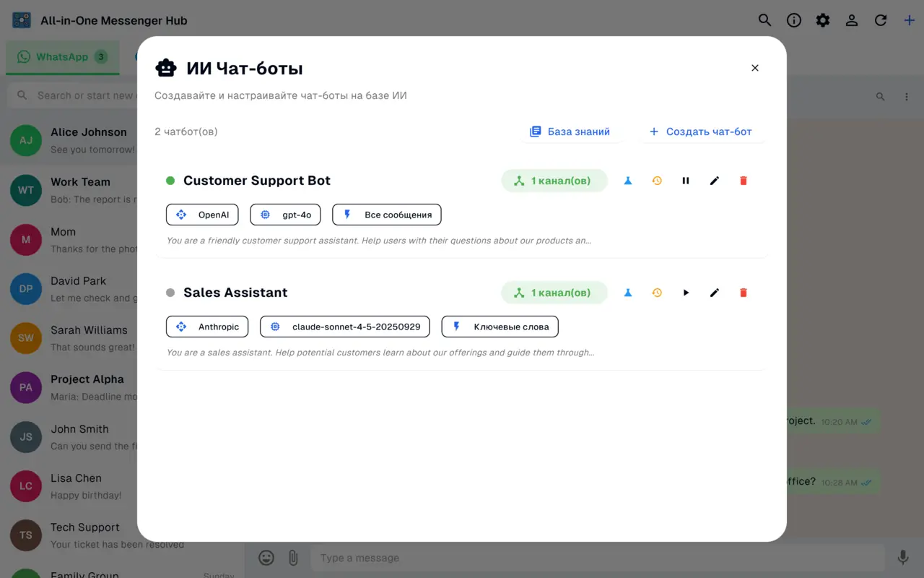This screenshot has height=578, width=924.
Task: Start the Sales Assistant bot
Action: (x=686, y=293)
